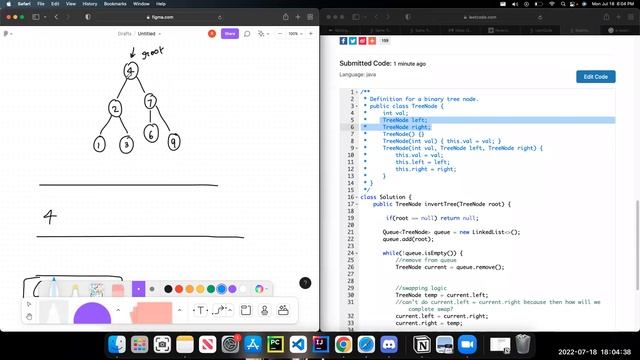Open the share sheet in Figma Safari window
Viewport: 640px width, 360px height.
point(286,17)
